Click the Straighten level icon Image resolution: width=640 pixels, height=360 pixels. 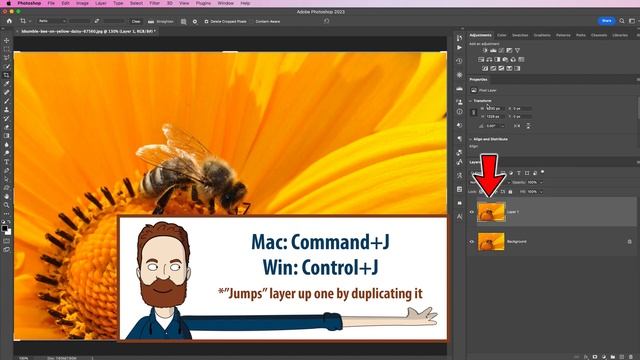click(x=151, y=21)
